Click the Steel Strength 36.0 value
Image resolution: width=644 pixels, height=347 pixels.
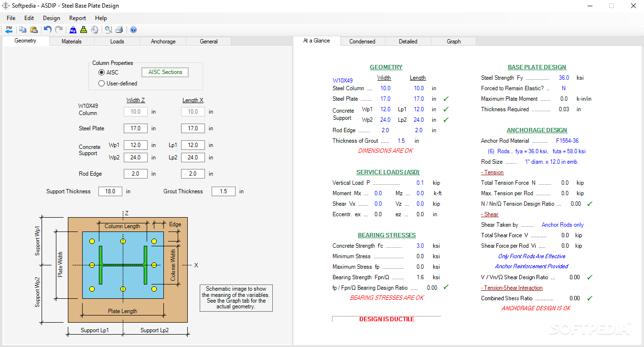564,78
